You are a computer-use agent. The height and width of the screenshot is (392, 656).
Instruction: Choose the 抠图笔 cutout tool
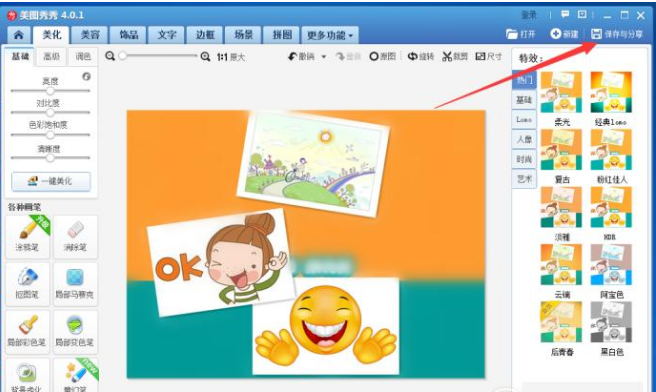pos(27,284)
